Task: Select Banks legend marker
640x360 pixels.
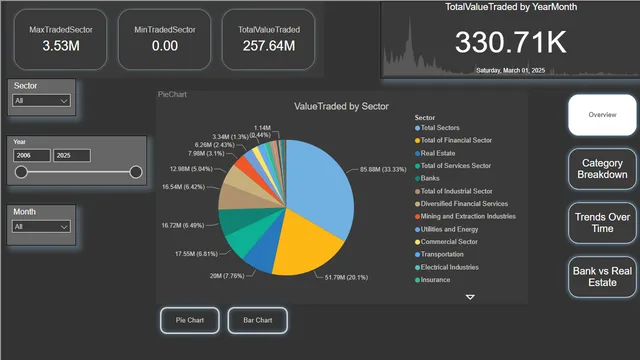Action: tap(417, 179)
